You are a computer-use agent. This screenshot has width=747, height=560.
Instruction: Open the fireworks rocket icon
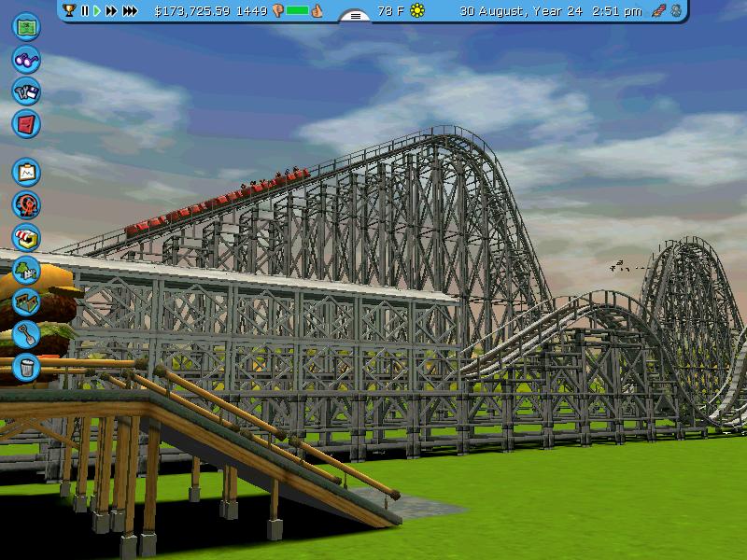coord(659,10)
